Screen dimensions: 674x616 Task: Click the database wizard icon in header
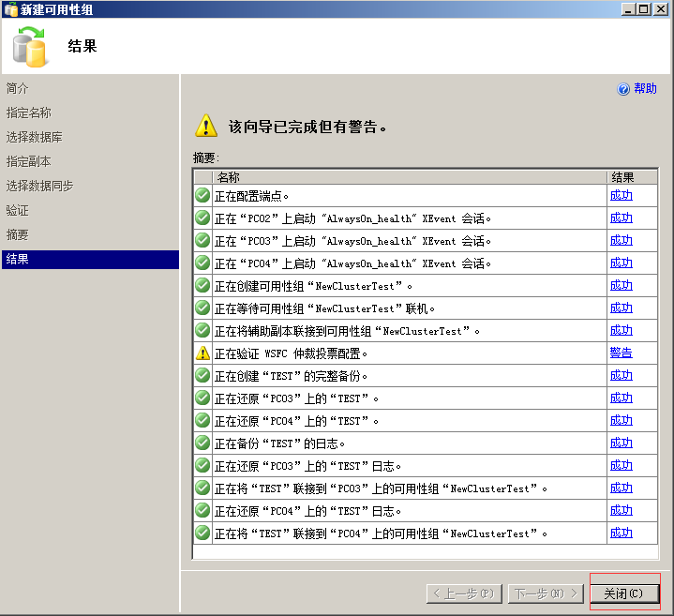pyautogui.click(x=31, y=47)
